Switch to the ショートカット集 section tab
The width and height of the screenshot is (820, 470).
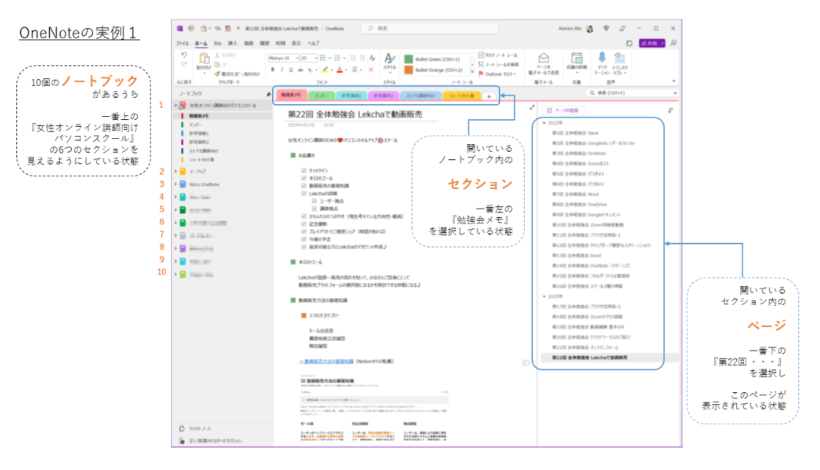[458, 95]
